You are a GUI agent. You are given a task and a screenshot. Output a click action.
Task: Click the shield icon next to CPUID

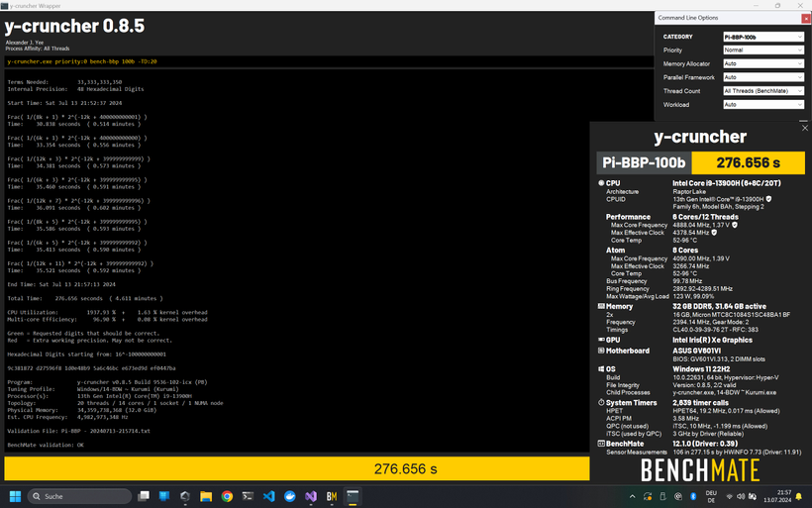pos(768,199)
